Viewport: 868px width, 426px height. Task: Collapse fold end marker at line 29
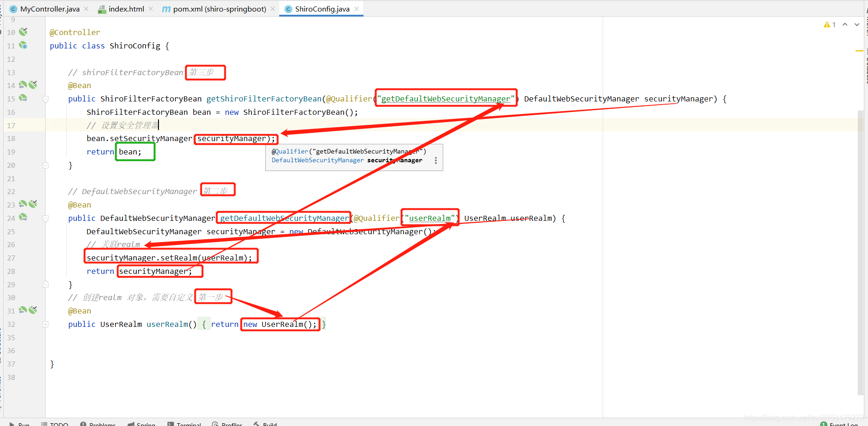tap(46, 284)
